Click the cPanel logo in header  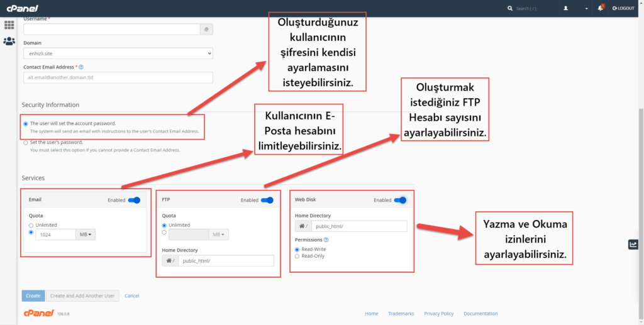coord(23,8)
